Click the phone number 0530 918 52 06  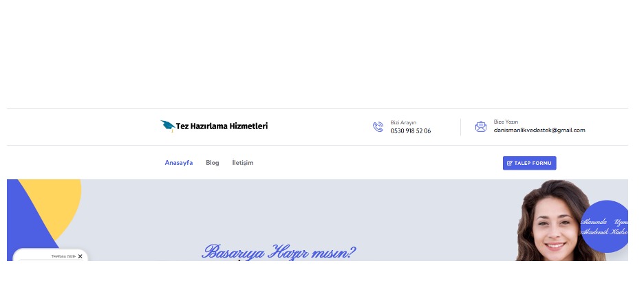coord(410,131)
